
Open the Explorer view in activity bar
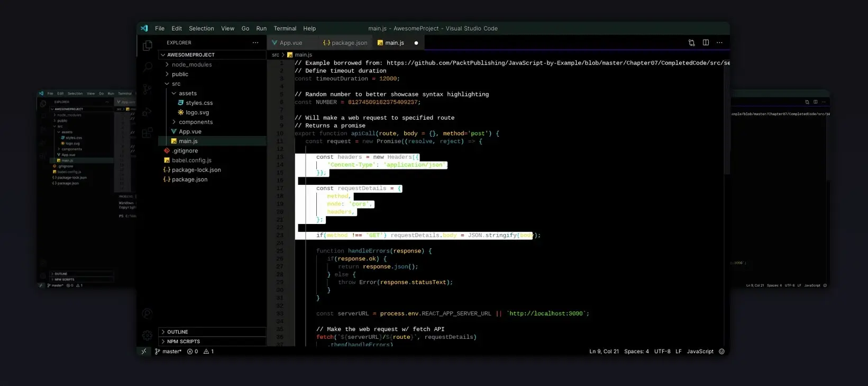[148, 46]
